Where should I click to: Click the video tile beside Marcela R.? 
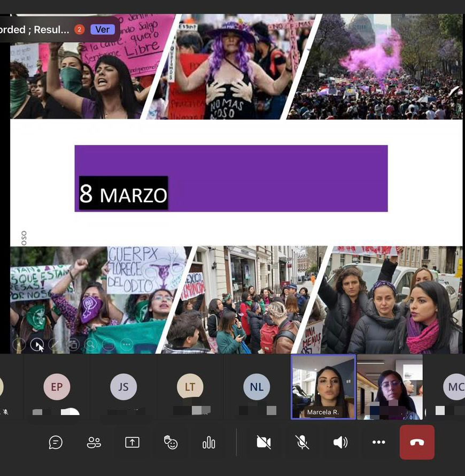pos(390,387)
